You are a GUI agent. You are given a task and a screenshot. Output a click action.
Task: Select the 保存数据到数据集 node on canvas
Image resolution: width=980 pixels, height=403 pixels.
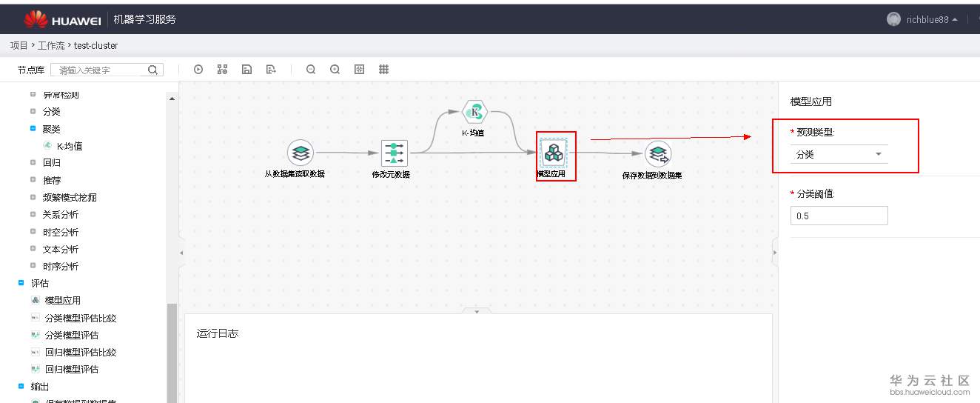pyautogui.click(x=657, y=154)
